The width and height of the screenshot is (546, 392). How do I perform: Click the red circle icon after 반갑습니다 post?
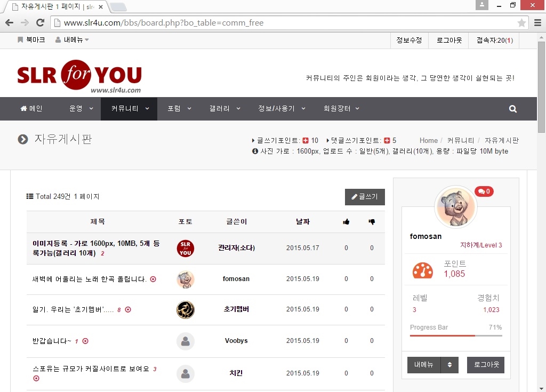pos(85,341)
